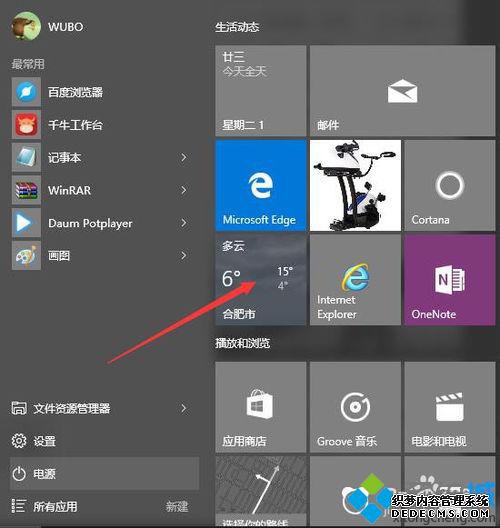Open the Internet Explorer tile
This screenshot has height=528, width=500.
point(355,280)
